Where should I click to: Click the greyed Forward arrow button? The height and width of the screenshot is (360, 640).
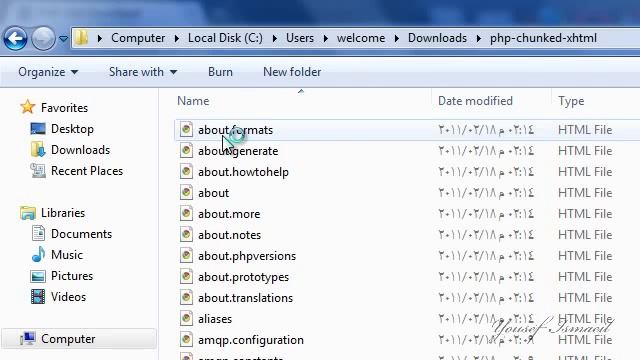tap(43, 39)
